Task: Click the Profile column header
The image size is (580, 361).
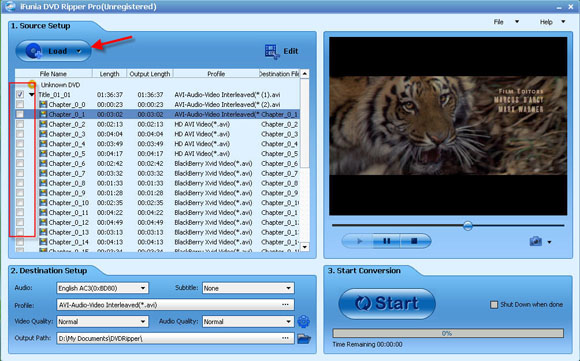Action: tap(216, 74)
